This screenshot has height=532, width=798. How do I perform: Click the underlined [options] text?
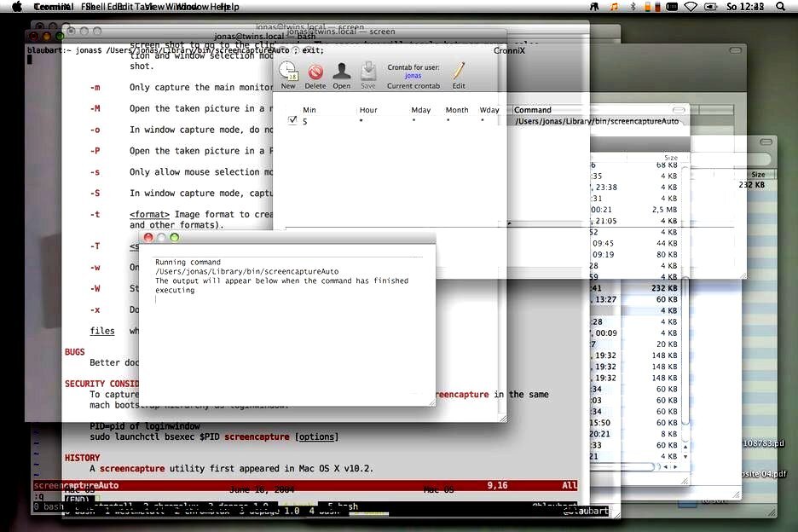click(316, 437)
